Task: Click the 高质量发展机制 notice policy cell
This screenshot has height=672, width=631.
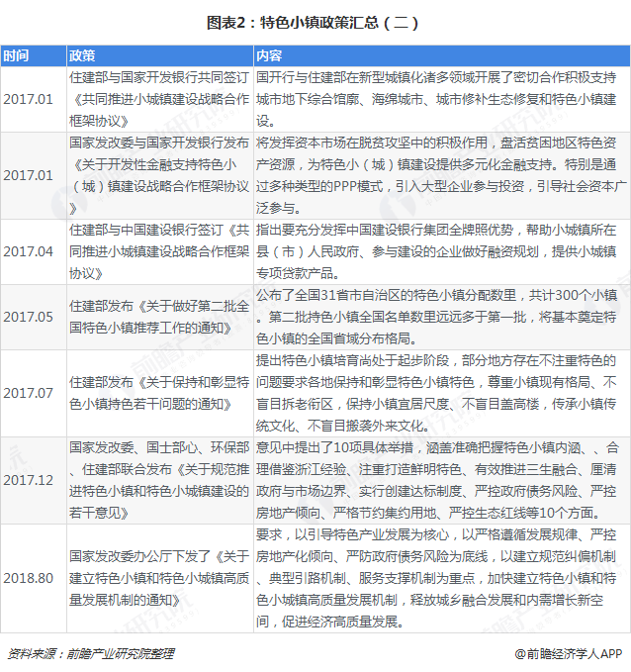Action: point(158,578)
